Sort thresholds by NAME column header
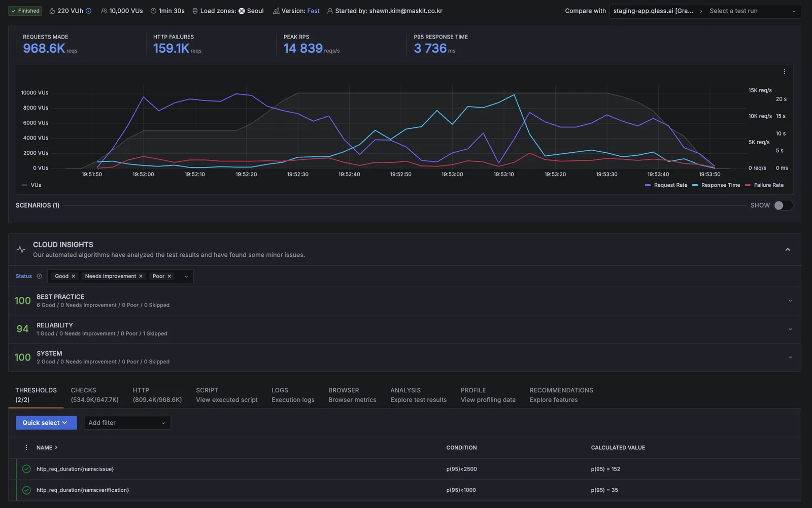 [x=47, y=448]
